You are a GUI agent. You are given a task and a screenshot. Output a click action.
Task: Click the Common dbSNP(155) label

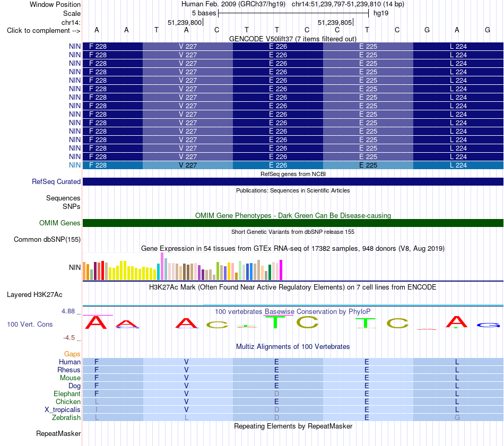point(47,239)
